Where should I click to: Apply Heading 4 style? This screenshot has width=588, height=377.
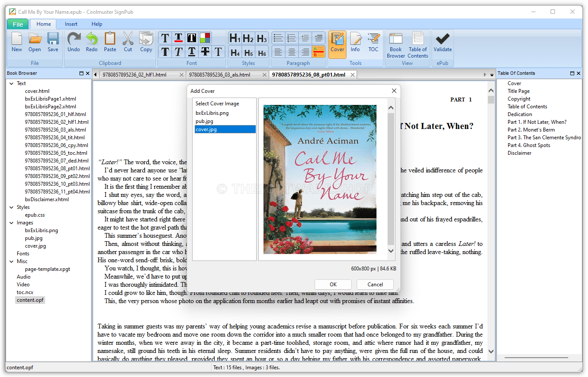coord(235,52)
